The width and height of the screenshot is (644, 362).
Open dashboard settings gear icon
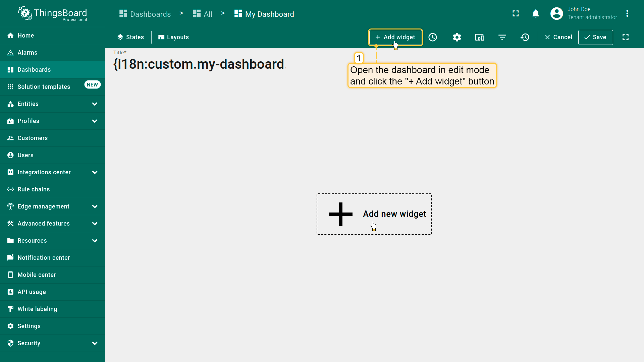coord(457,37)
